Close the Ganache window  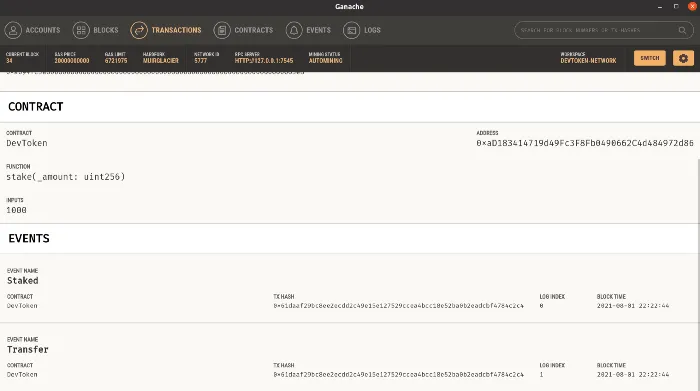point(692,6)
